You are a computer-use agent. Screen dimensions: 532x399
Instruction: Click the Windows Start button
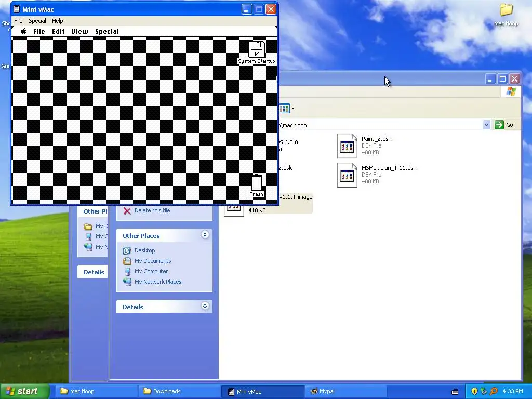pyautogui.click(x=24, y=391)
